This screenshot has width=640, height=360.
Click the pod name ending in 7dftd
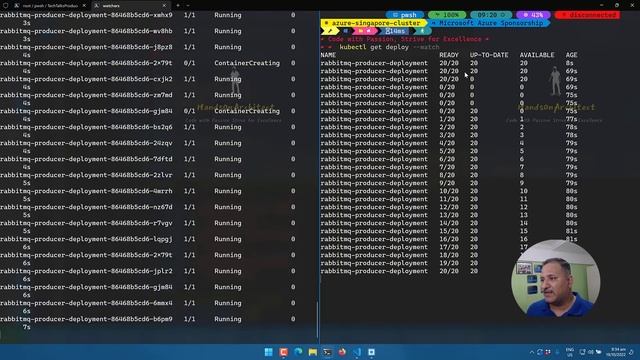click(86, 159)
